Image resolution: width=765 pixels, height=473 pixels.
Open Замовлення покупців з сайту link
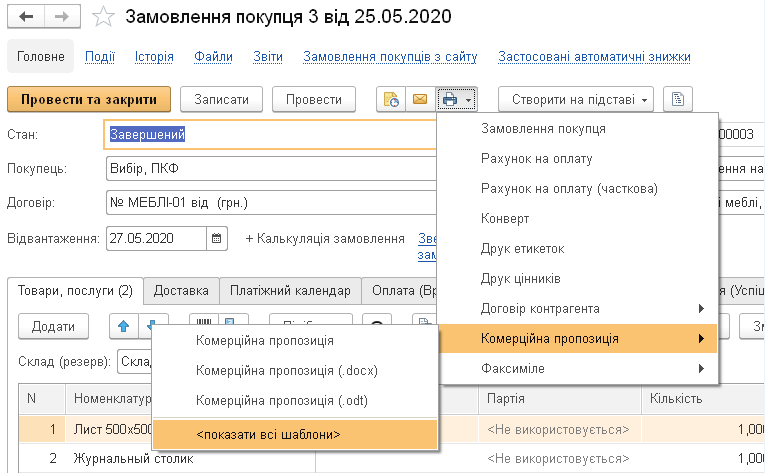pyautogui.click(x=390, y=57)
